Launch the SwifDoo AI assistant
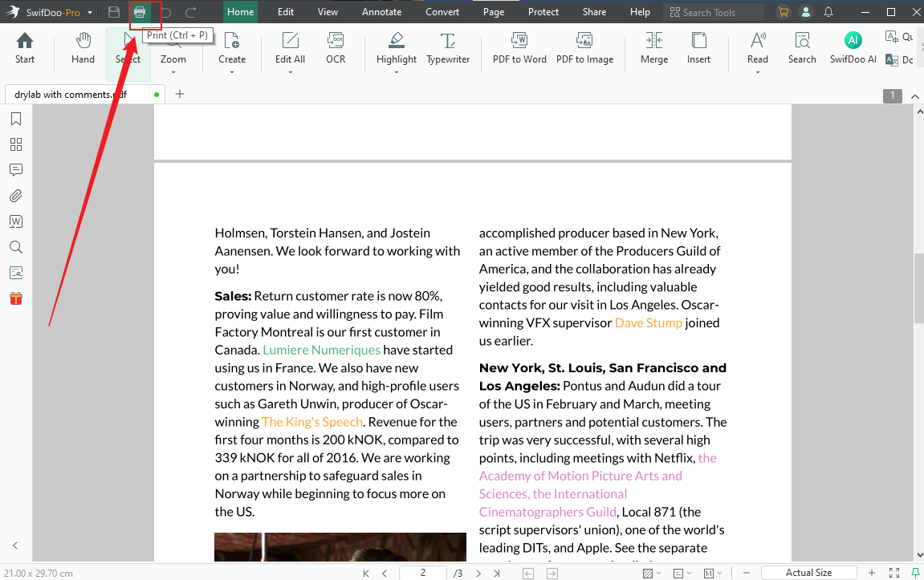924x580 pixels. 853,48
